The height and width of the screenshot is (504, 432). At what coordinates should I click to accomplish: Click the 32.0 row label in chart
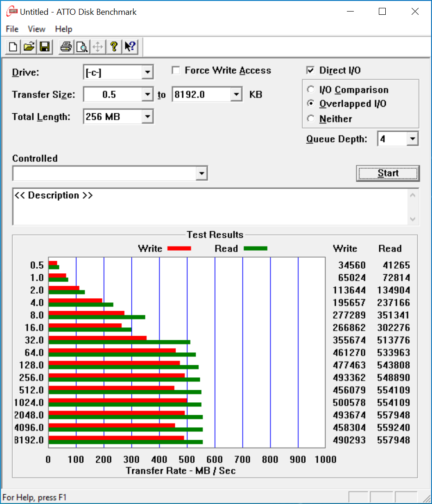click(x=34, y=340)
